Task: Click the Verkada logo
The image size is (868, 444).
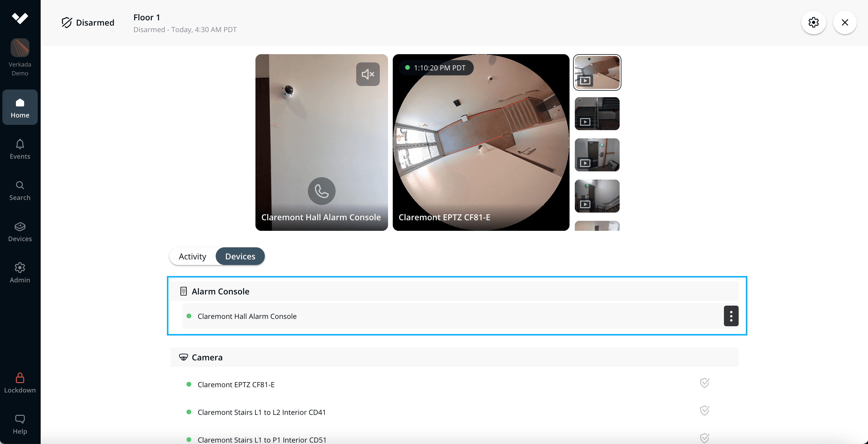Action: [x=20, y=18]
